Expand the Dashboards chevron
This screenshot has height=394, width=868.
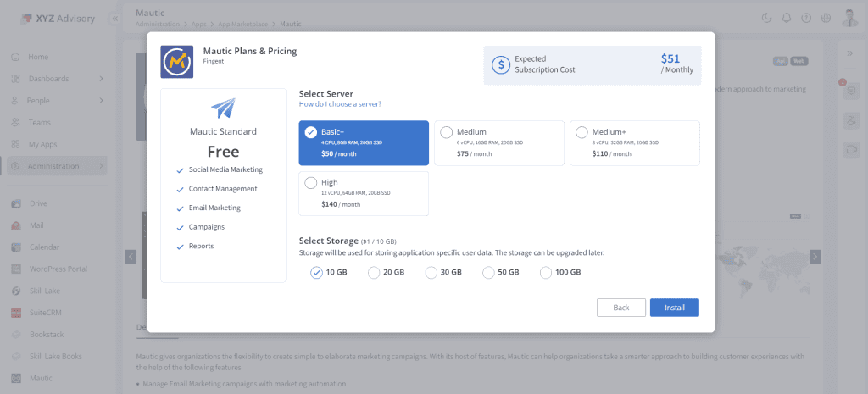coord(101,79)
